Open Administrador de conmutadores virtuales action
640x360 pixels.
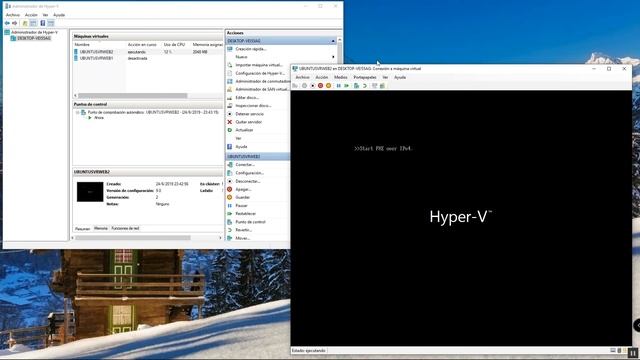(262, 81)
